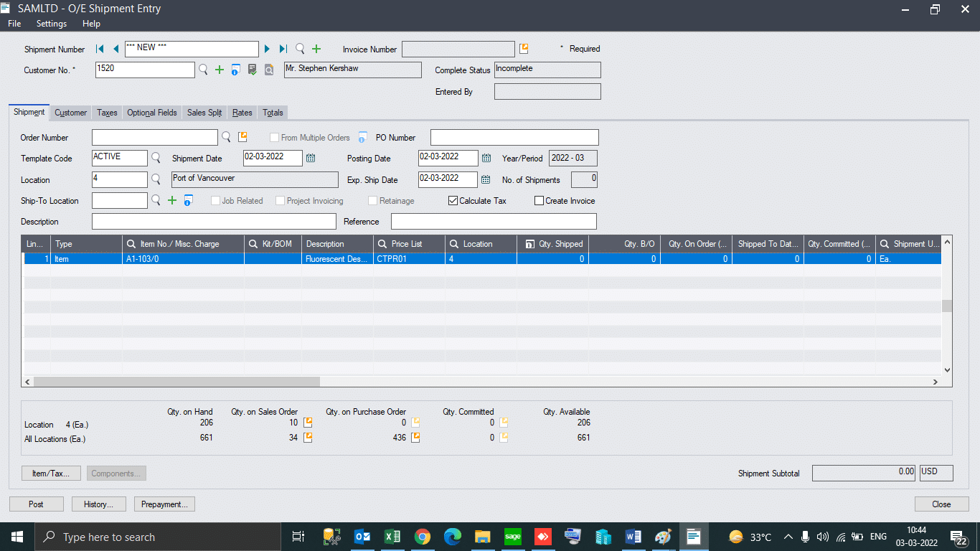Open the Template Code finder icon

pyautogui.click(x=156, y=158)
